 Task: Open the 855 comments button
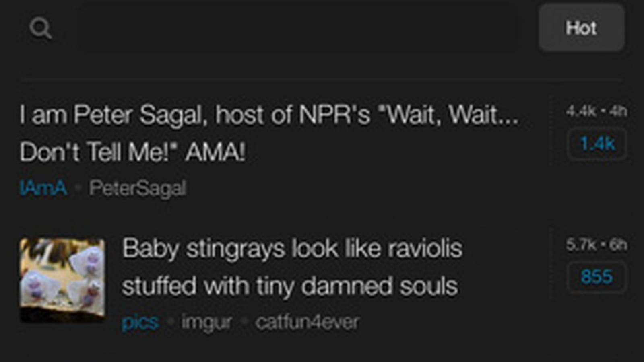[x=597, y=277]
